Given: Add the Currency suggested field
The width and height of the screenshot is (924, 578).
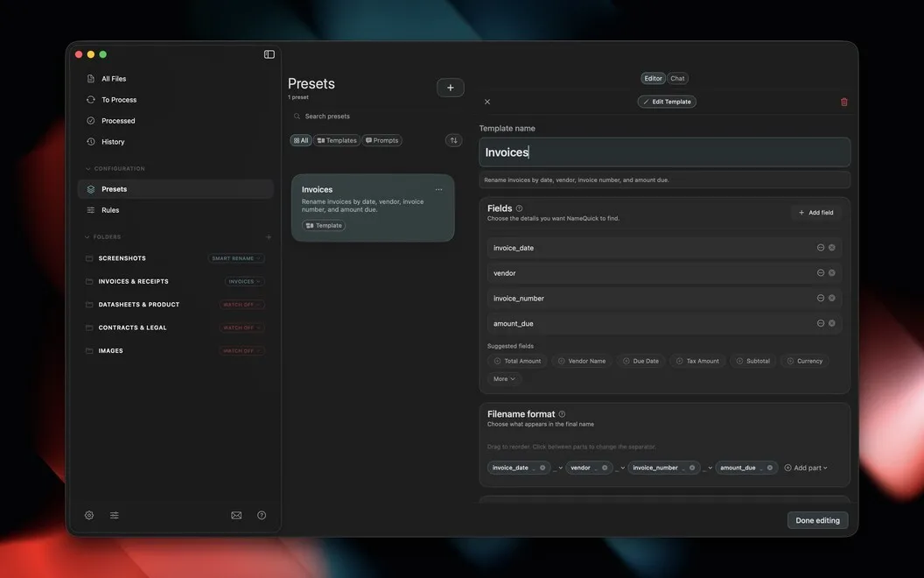Looking at the screenshot, I should pos(804,361).
